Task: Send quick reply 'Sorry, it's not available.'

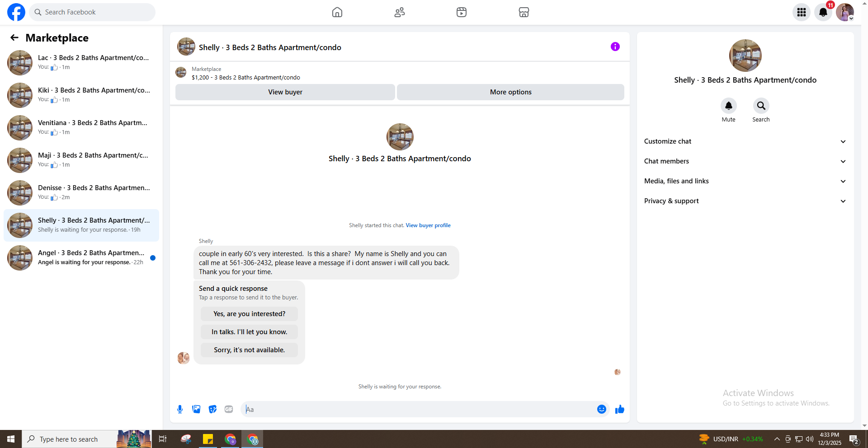Action: pyautogui.click(x=250, y=350)
